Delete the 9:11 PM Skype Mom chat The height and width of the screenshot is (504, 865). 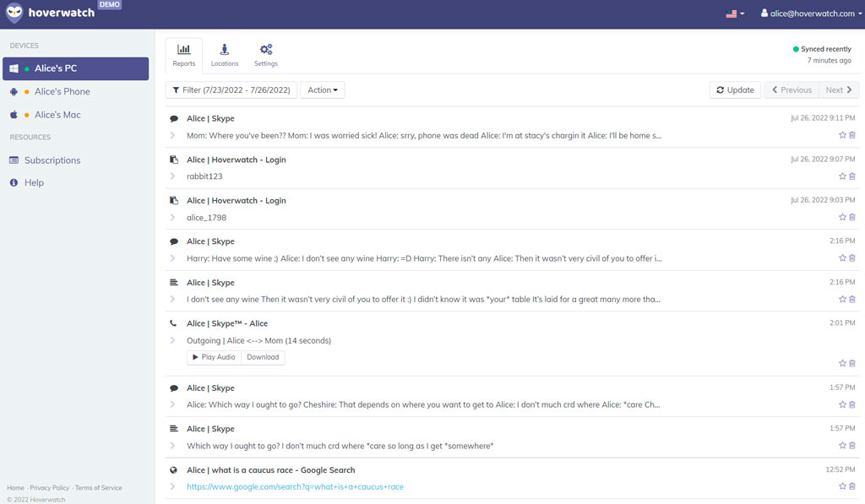click(x=852, y=135)
